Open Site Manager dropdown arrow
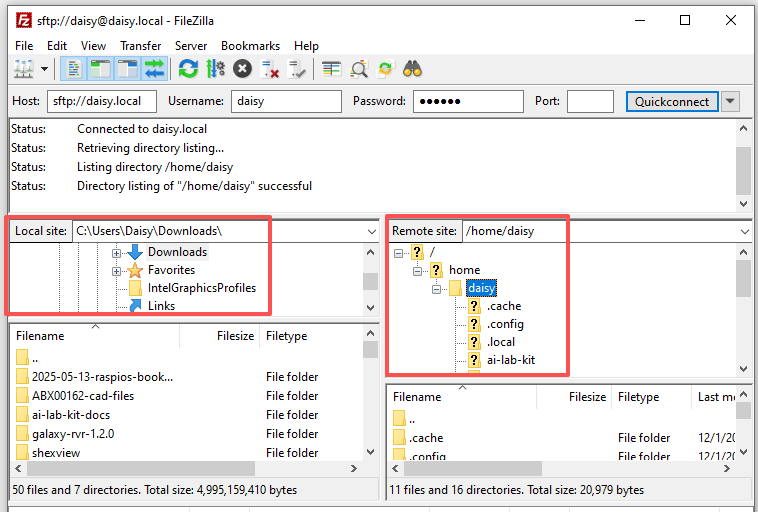Viewport: 758px width, 512px height. click(44, 69)
